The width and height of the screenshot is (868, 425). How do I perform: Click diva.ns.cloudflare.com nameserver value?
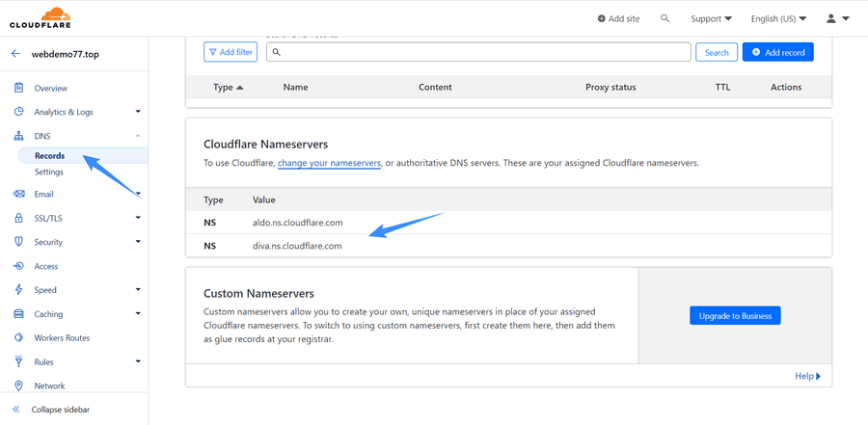tap(297, 246)
